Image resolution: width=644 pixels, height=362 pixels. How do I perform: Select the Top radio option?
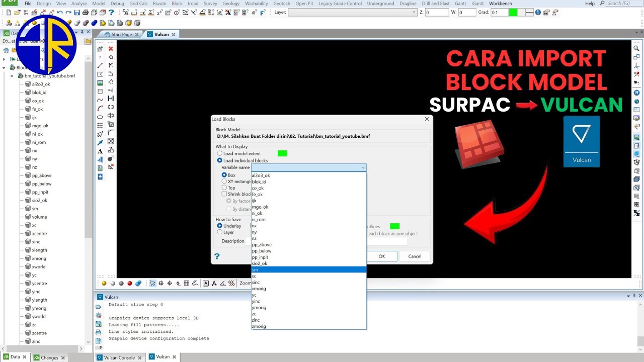pos(224,188)
